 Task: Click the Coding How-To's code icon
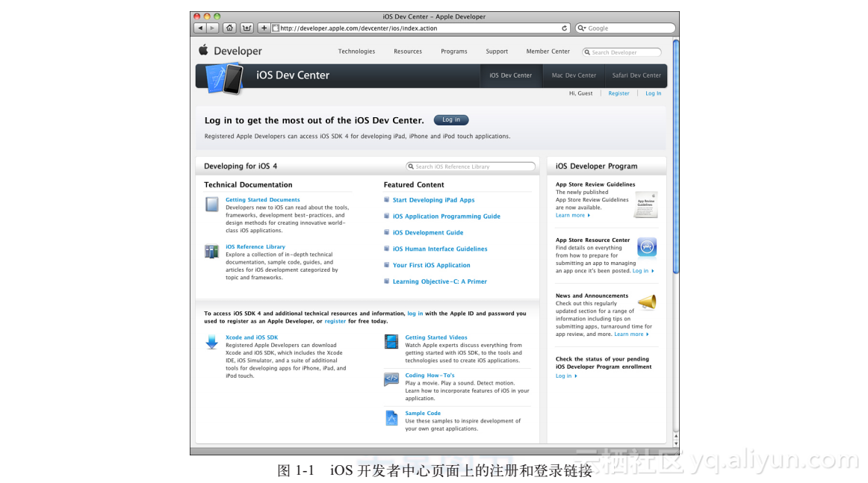point(391,379)
